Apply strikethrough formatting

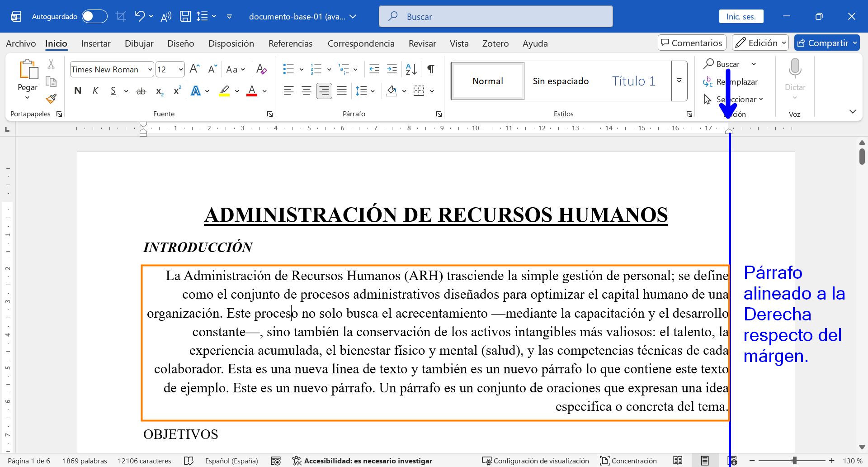pyautogui.click(x=141, y=91)
